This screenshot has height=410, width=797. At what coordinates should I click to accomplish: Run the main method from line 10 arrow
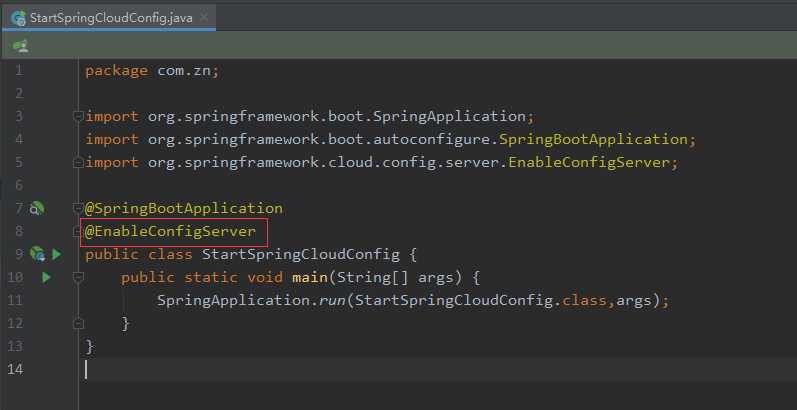pos(46,277)
